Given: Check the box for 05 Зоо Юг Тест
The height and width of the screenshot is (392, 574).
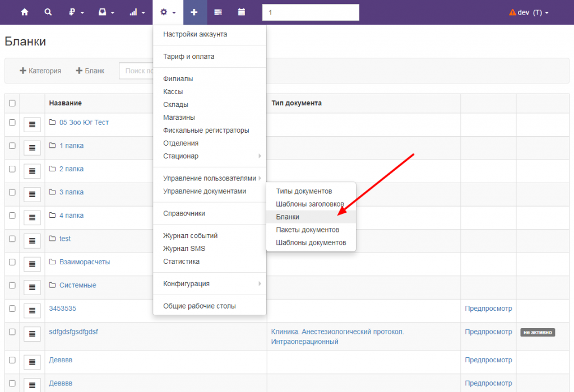Looking at the screenshot, I should tap(12, 123).
